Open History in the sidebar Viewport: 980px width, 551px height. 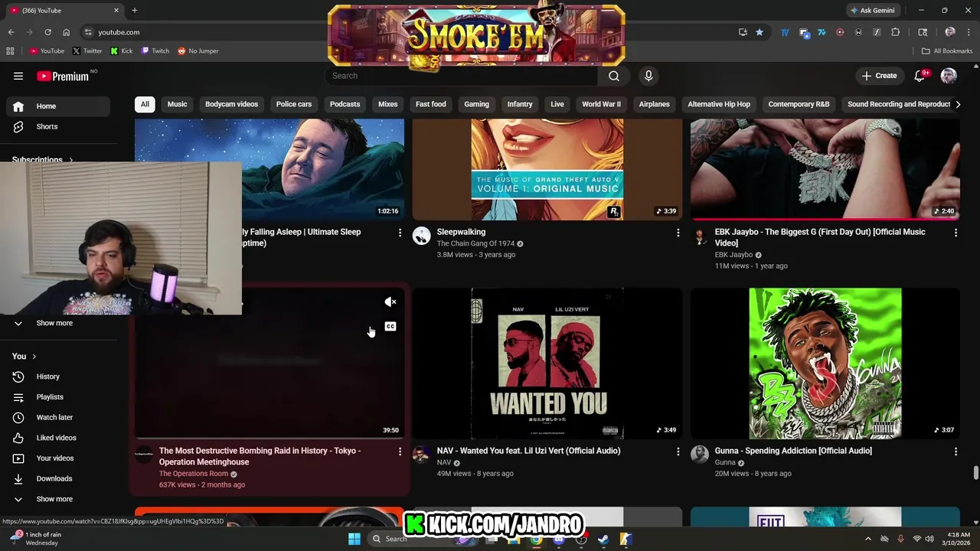pos(58,377)
